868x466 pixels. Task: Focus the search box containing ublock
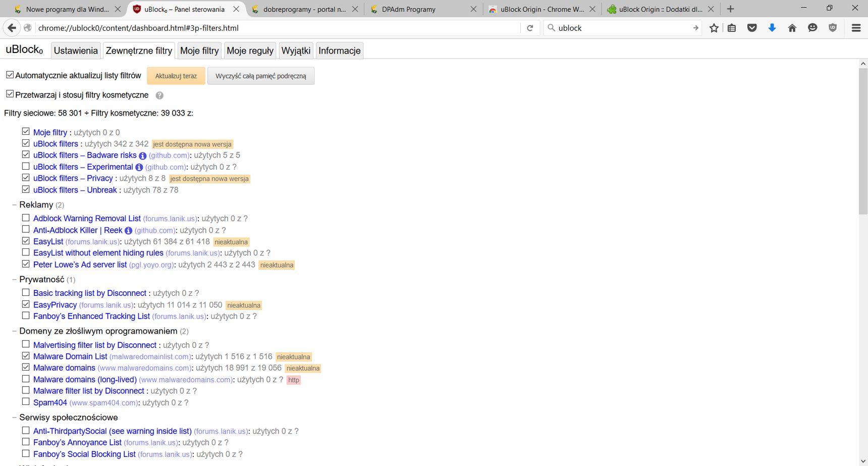(623, 28)
